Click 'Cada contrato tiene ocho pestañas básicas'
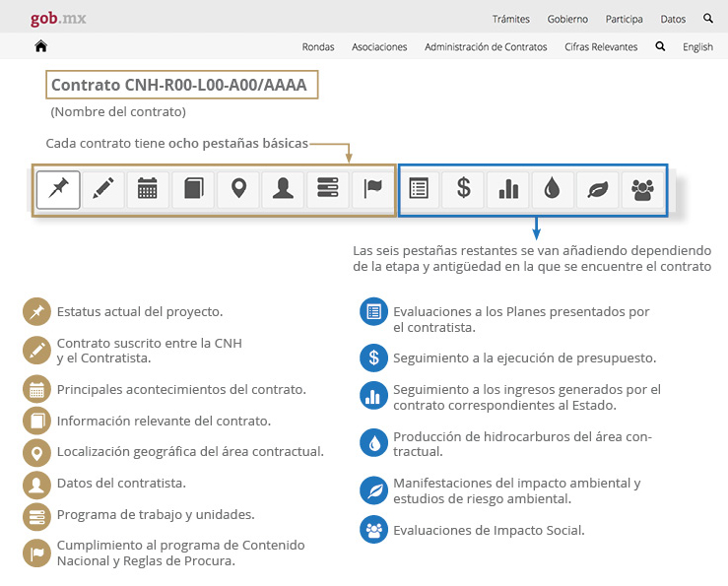 (177, 143)
